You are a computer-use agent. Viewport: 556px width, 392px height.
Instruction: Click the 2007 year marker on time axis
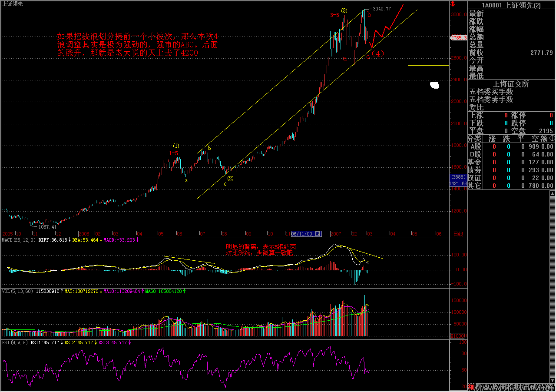click(x=336, y=234)
